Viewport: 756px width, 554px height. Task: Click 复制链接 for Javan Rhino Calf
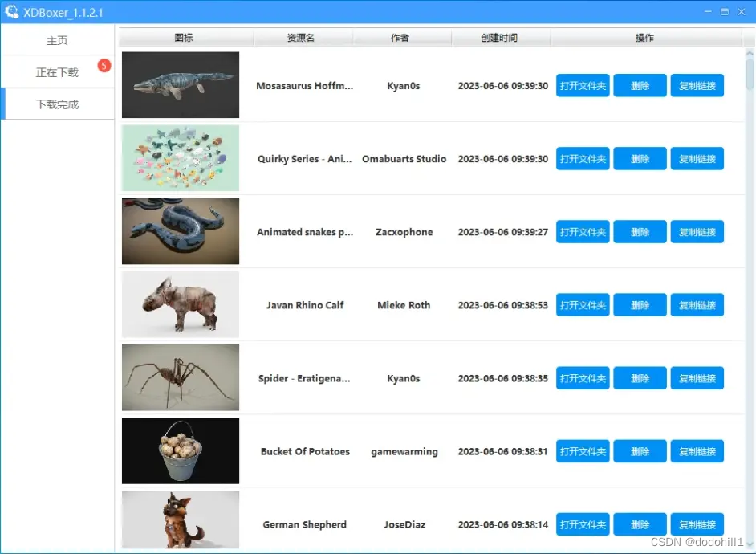click(x=697, y=304)
